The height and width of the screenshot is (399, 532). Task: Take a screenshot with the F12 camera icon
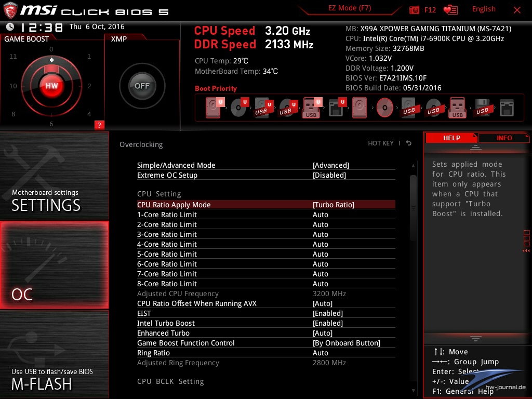click(414, 10)
